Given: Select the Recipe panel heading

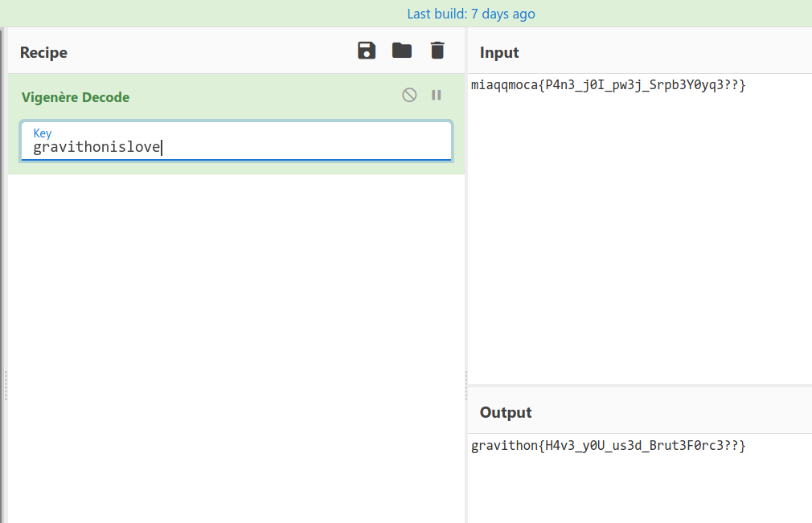Looking at the screenshot, I should tap(43, 53).
